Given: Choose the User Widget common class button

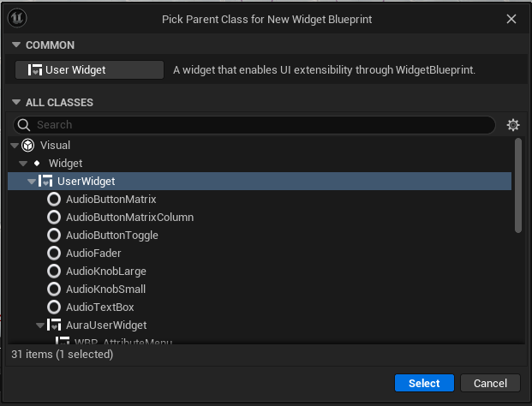Looking at the screenshot, I should tap(89, 70).
